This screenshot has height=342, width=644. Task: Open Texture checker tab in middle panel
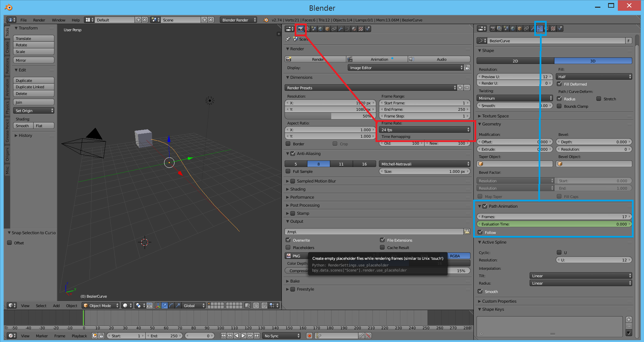coord(361,29)
